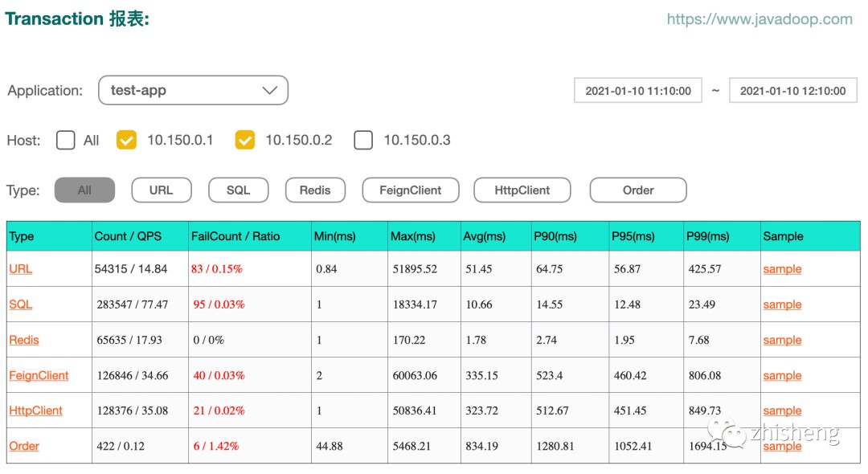Filter by URL type button
The height and width of the screenshot is (474, 868).
pyautogui.click(x=161, y=190)
